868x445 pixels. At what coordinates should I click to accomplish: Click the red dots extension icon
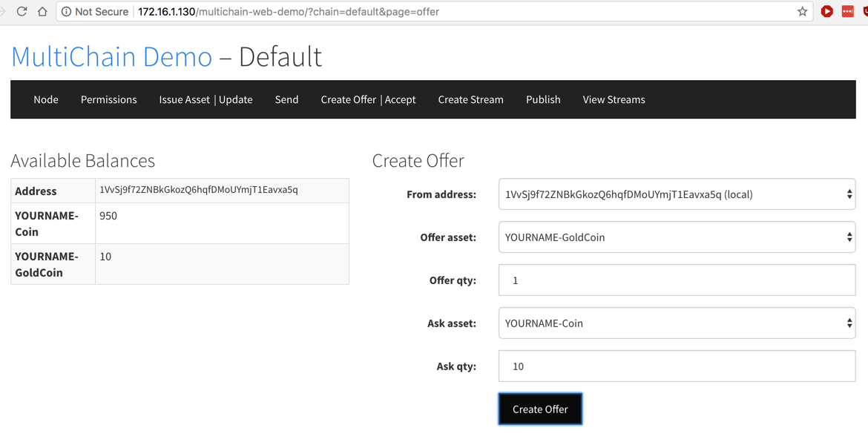tap(847, 12)
